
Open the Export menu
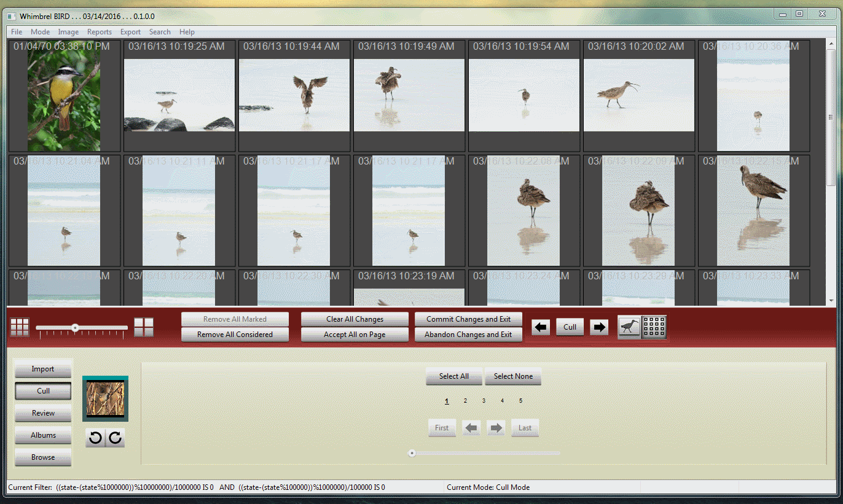click(130, 32)
